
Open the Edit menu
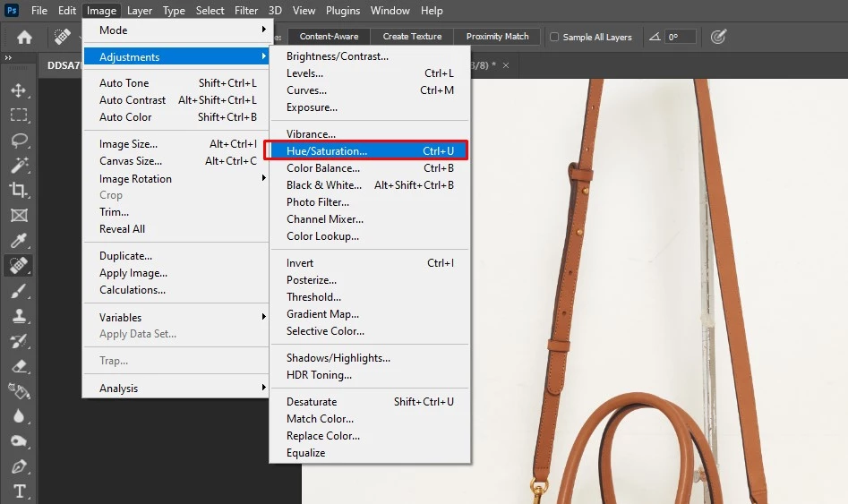67,10
